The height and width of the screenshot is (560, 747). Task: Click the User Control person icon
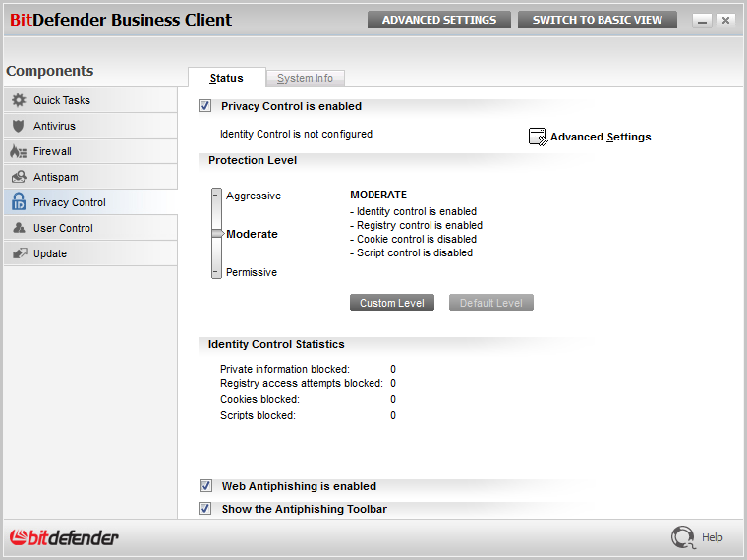coord(19,228)
